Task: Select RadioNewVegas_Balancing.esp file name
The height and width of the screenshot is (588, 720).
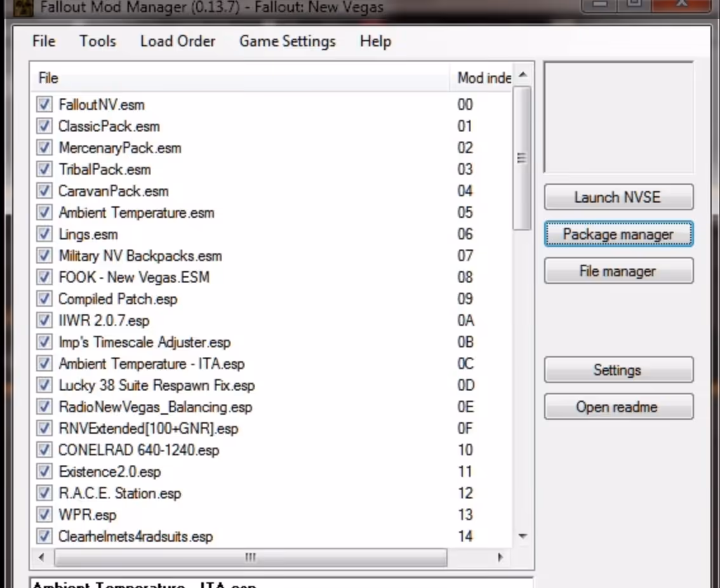Action: pyautogui.click(x=156, y=407)
